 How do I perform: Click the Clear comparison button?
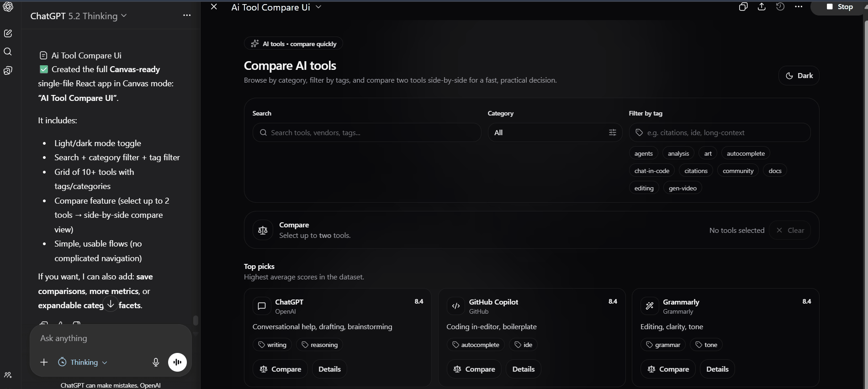click(790, 230)
